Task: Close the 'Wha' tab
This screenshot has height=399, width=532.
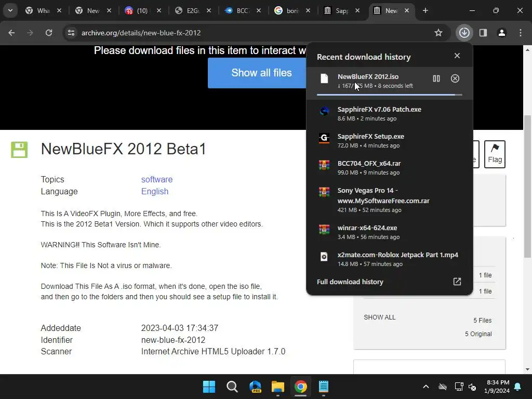Action: 59,10
